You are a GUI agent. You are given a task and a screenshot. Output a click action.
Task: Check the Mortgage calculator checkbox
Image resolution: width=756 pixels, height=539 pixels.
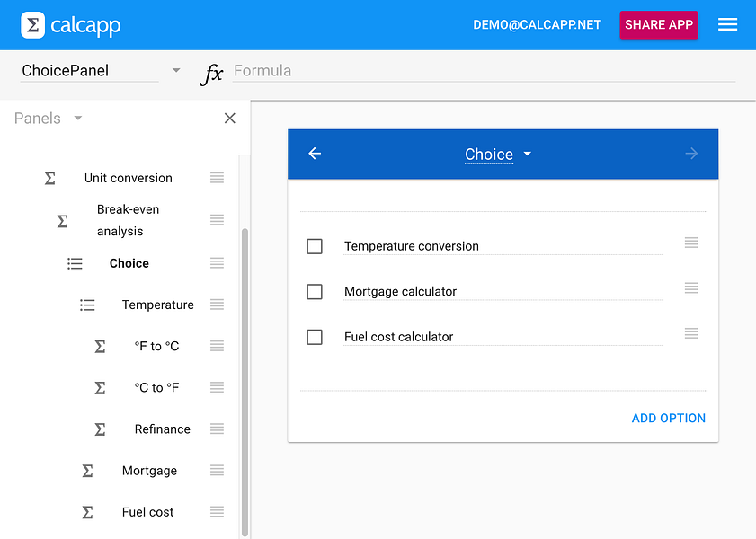[x=315, y=292]
